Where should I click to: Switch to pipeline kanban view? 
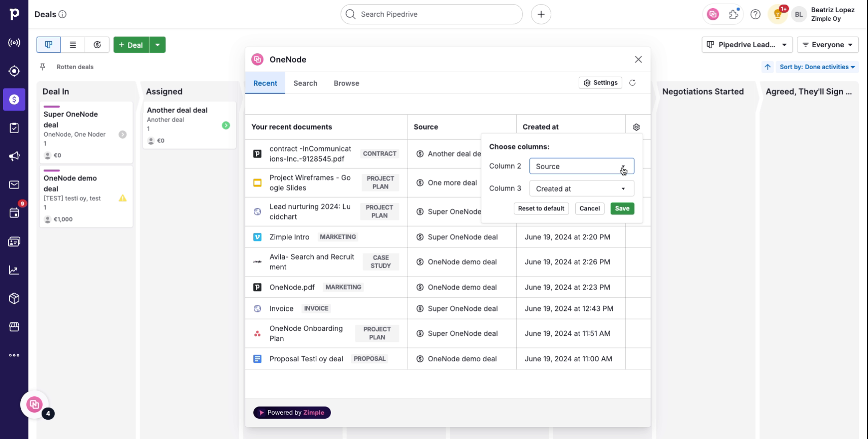(49, 45)
